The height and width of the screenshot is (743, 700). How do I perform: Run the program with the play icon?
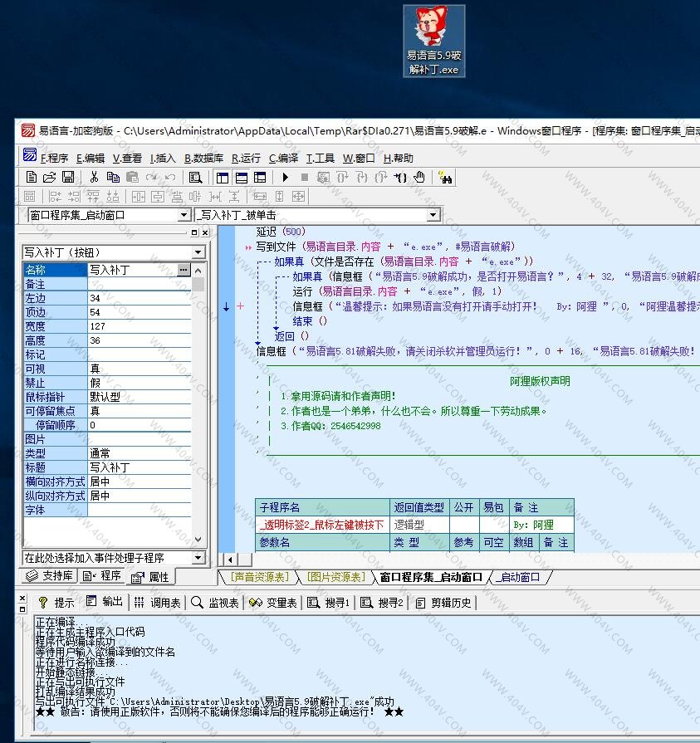[285, 177]
